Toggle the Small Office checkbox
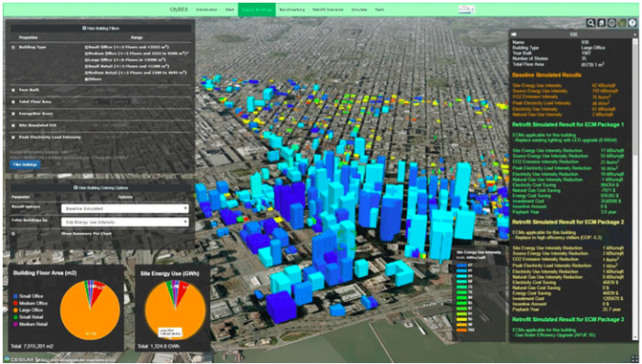Screen dimensions: 642x364 pos(86,47)
